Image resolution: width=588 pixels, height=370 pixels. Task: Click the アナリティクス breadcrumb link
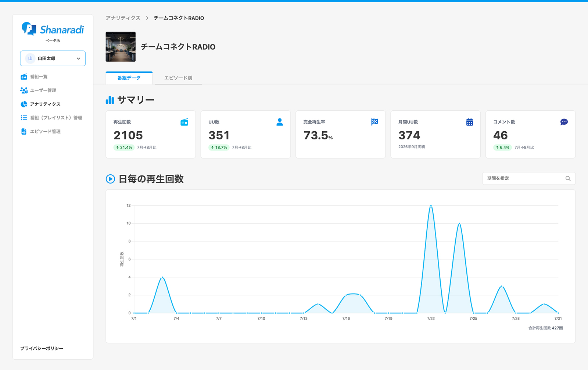point(123,18)
